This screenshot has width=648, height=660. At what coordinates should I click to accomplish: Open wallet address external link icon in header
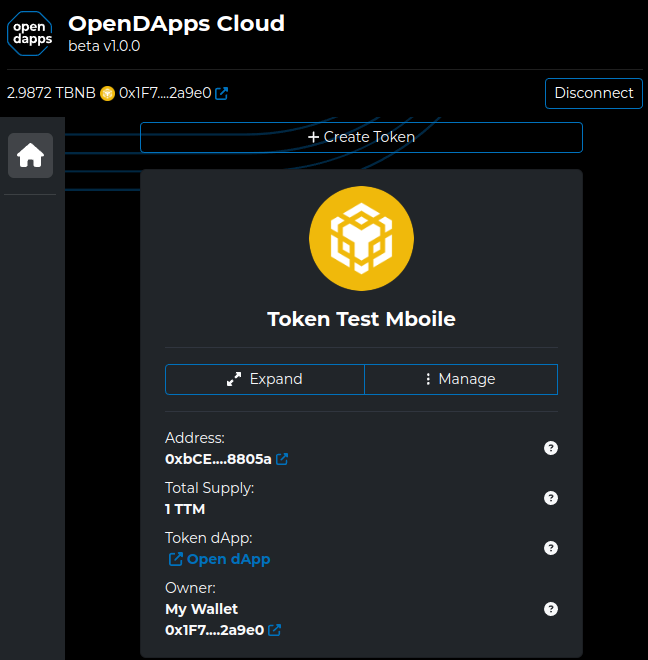(x=221, y=93)
